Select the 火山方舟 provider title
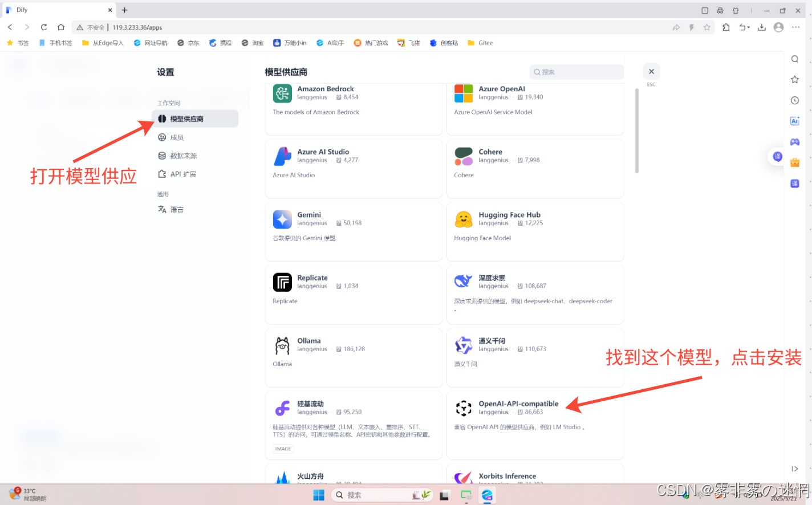812x505 pixels. tap(310, 476)
